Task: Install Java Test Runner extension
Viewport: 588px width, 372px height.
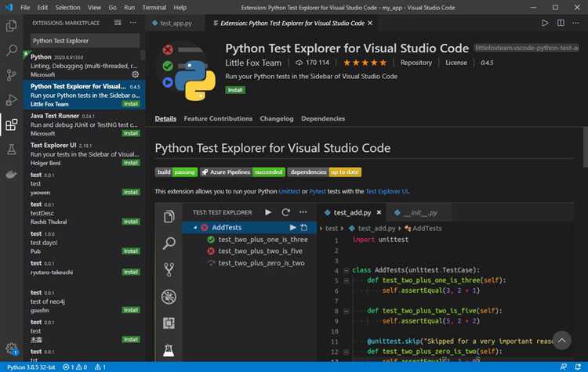Action: (131, 133)
